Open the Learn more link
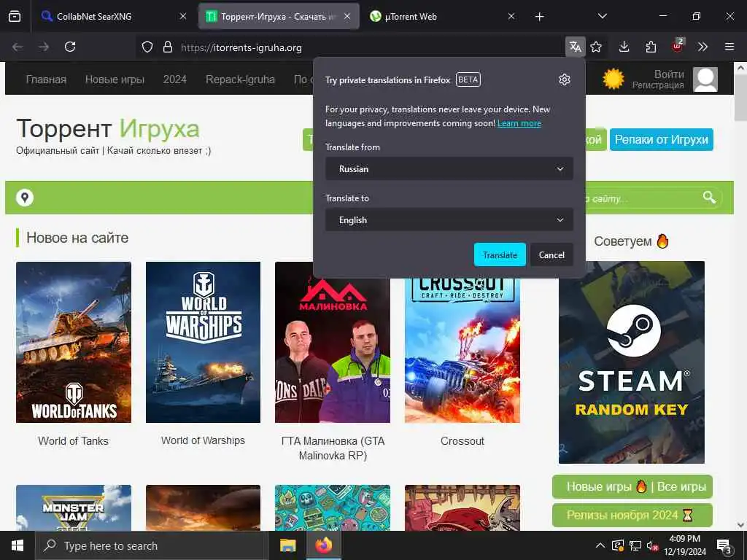This screenshot has height=560, width=747. tap(519, 123)
